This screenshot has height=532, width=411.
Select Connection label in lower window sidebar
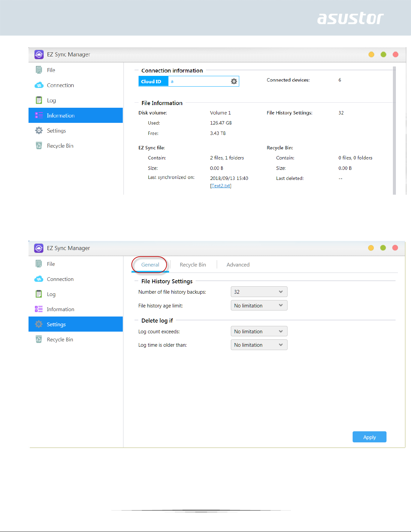point(60,279)
